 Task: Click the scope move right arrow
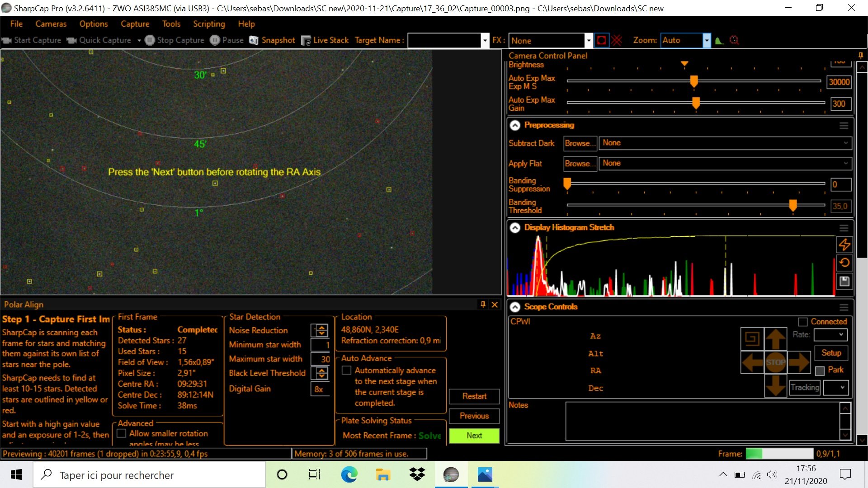pyautogui.click(x=799, y=362)
